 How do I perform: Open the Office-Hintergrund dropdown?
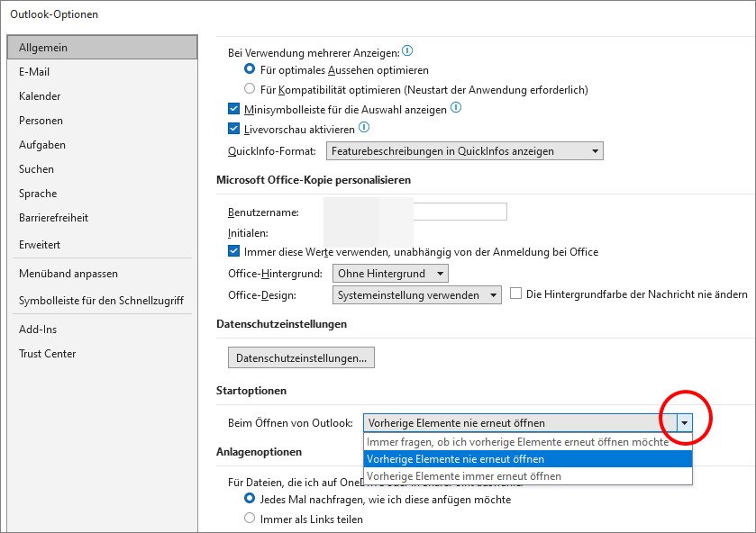click(x=390, y=273)
